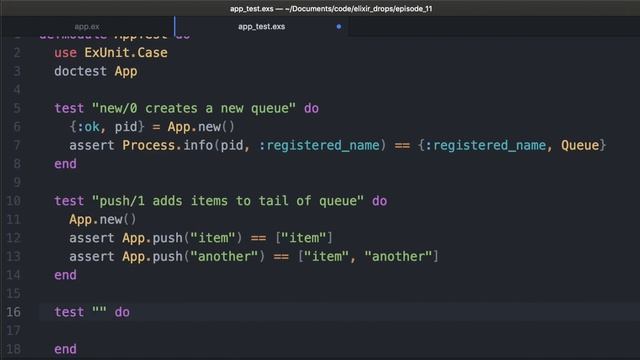Image resolution: width=640 pixels, height=360 pixels.
Task: Click the string "push/1 adds items to tail of queue"
Action: pyautogui.click(x=227, y=201)
